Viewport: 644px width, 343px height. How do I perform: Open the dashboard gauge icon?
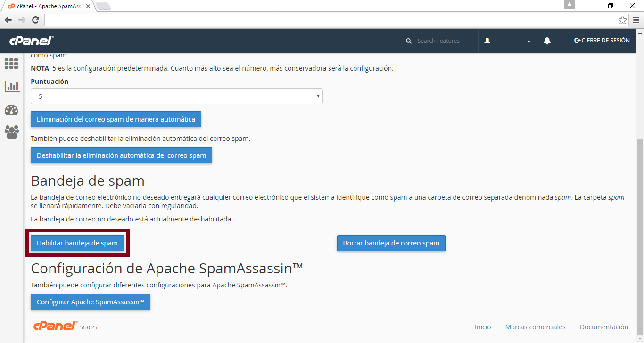pos(11,110)
